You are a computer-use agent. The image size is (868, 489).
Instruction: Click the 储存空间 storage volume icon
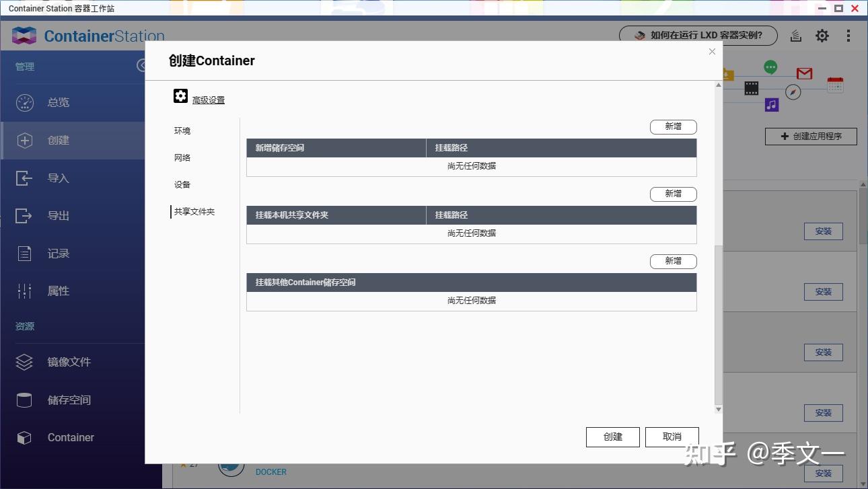pyautogui.click(x=24, y=400)
